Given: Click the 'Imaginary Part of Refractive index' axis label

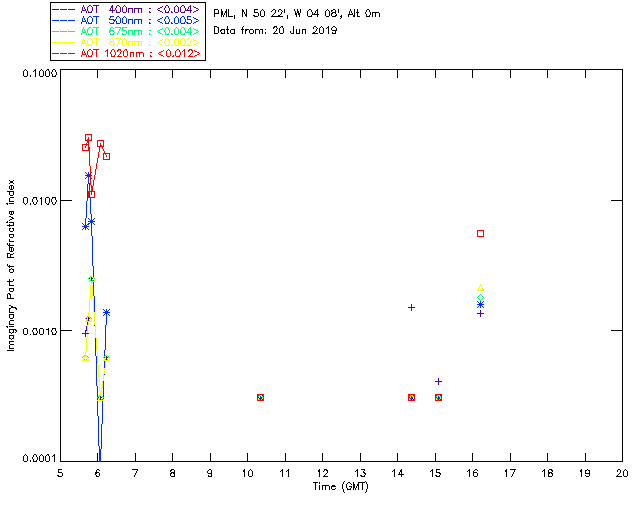Looking at the screenshot, I should [11, 265].
